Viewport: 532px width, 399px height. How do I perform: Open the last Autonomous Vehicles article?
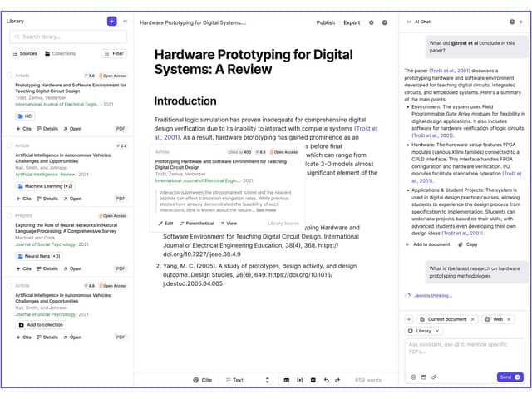coord(72,337)
